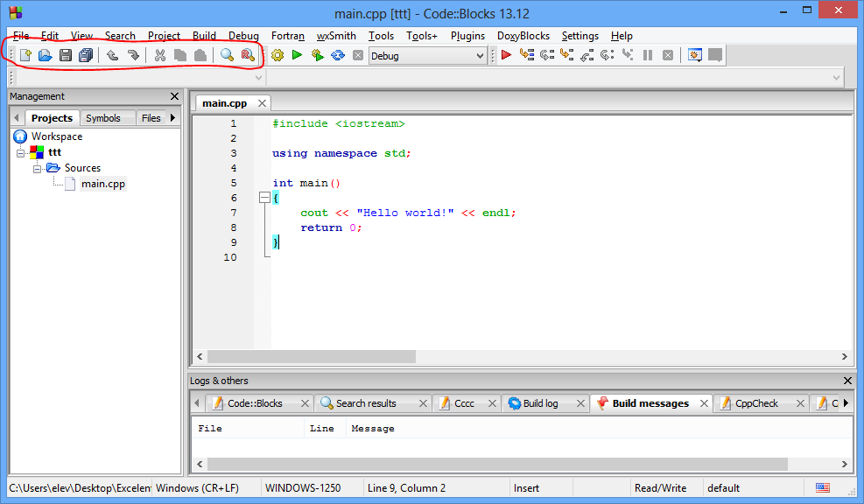Viewport: 864px width, 504px height.
Task: Open the wxSmith menu
Action: (x=336, y=36)
